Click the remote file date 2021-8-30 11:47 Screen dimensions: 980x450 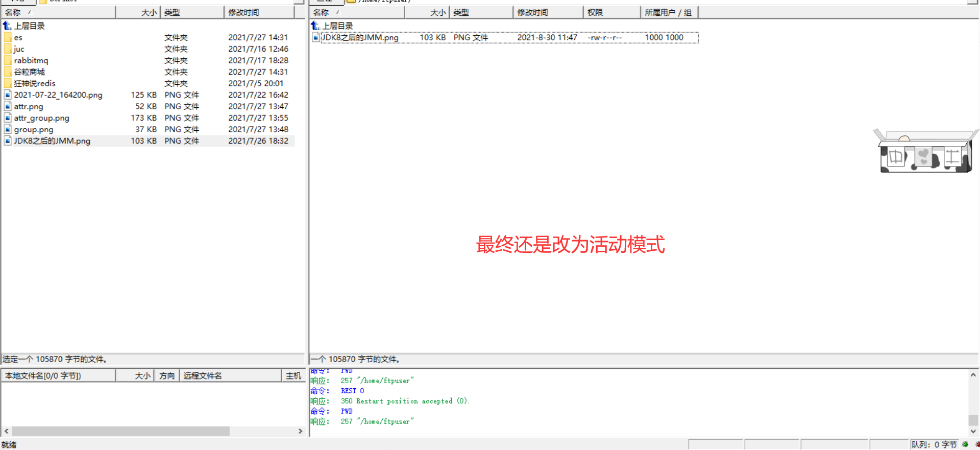pos(547,37)
